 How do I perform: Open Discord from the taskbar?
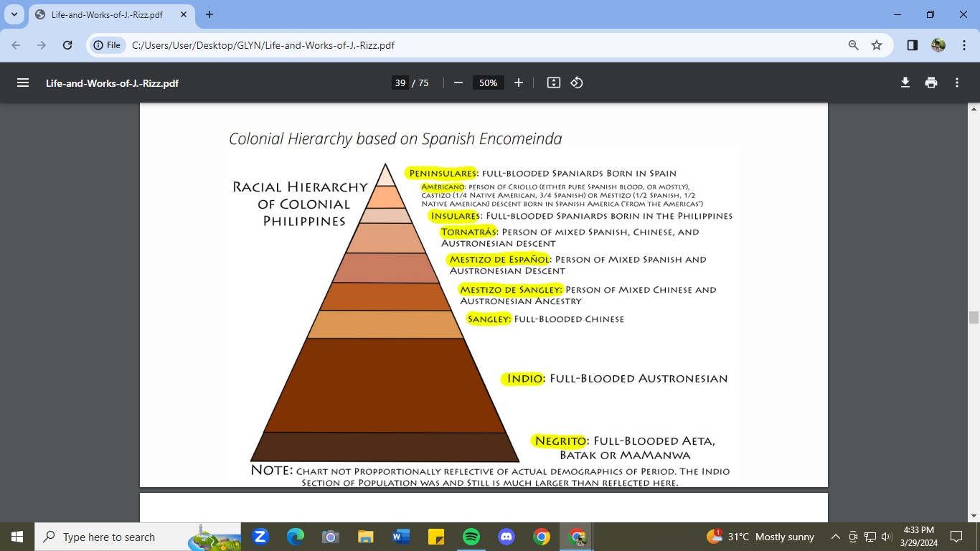507,537
